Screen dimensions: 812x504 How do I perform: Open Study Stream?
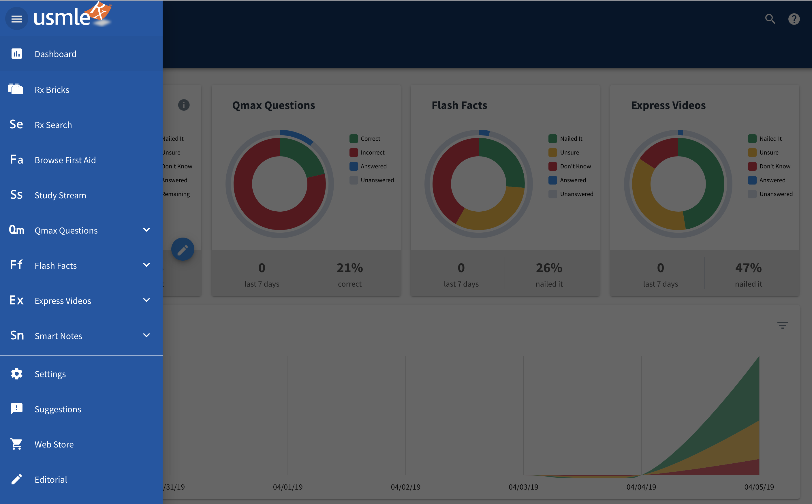[x=81, y=195]
